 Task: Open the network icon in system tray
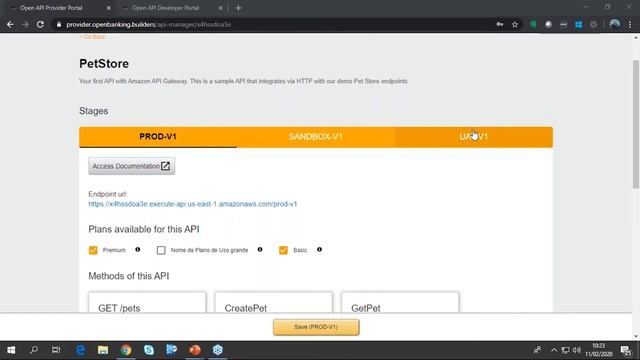(x=565, y=350)
